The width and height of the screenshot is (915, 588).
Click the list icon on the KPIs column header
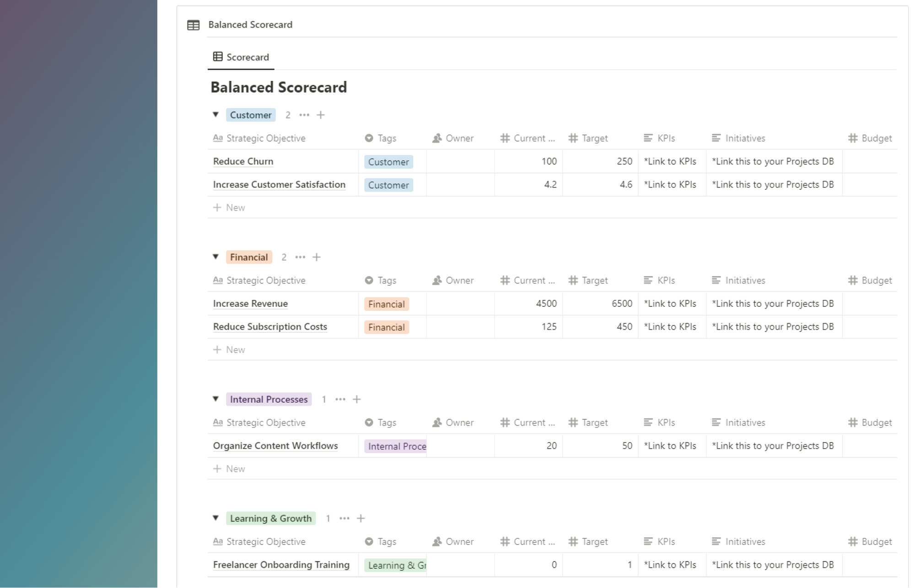[647, 138]
